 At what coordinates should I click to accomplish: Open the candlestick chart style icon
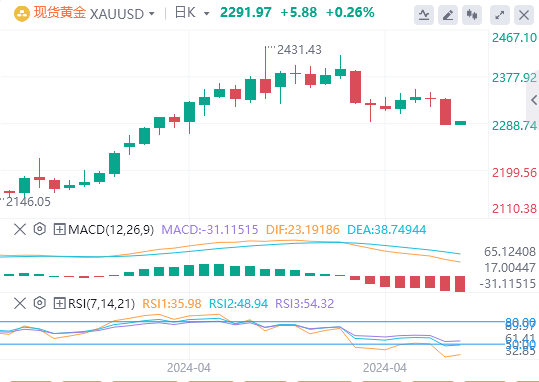pos(472,15)
